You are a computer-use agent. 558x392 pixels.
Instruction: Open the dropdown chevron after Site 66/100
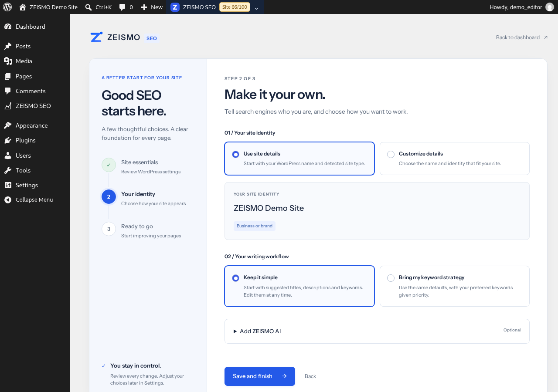(256, 8)
